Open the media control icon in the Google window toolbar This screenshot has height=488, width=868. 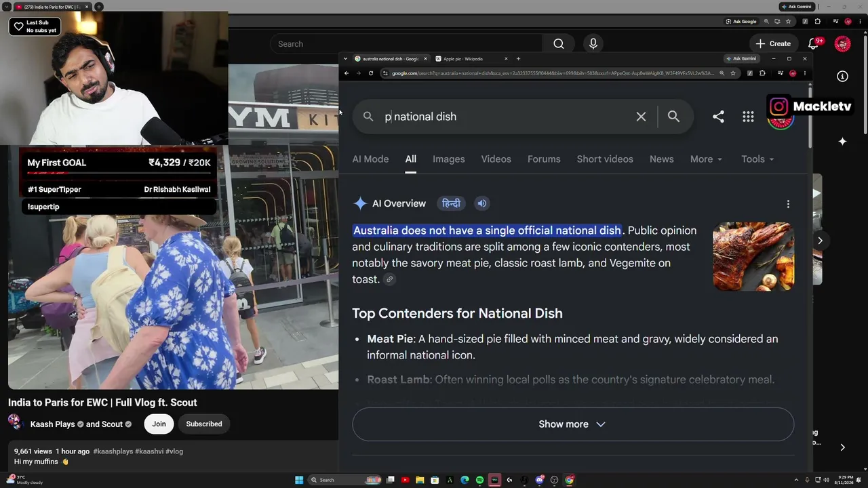[x=781, y=73]
